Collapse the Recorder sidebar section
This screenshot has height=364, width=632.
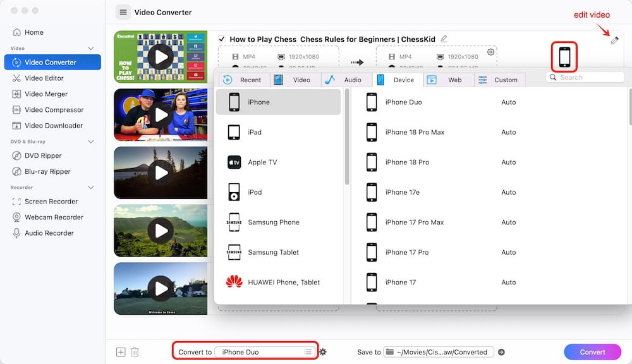[90, 188]
